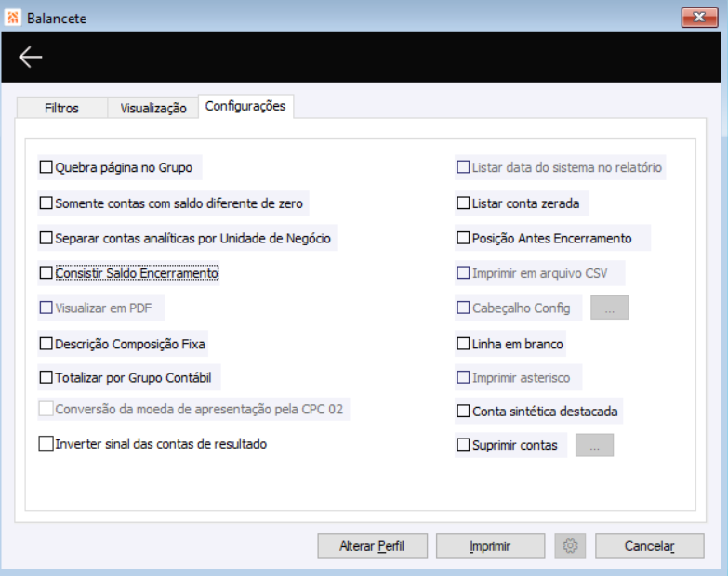Screen dimensions: 728x576
Task: Open the ellipsis button beside Cabeçalho Config
Action: click(x=610, y=308)
